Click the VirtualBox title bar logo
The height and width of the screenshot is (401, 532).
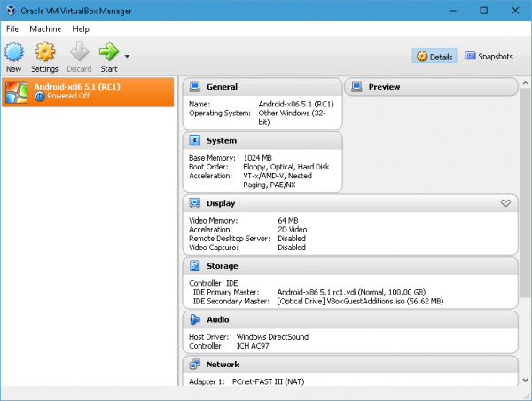12,11
